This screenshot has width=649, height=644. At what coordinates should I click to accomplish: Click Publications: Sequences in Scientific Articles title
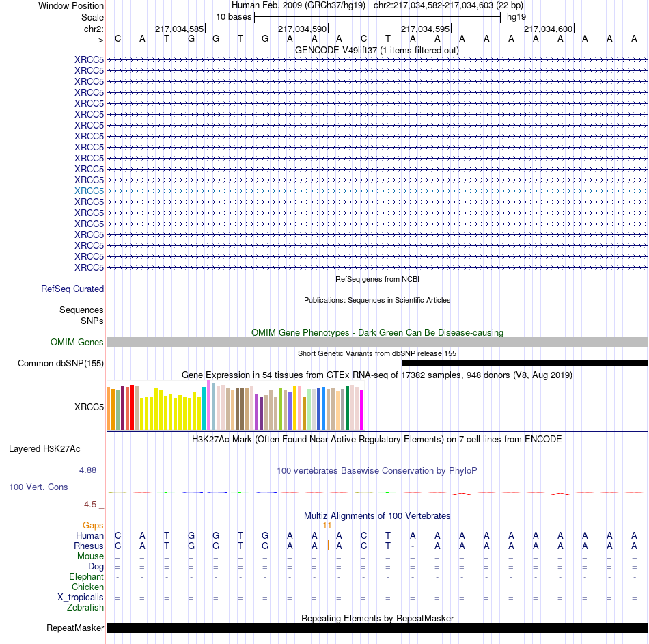[377, 300]
